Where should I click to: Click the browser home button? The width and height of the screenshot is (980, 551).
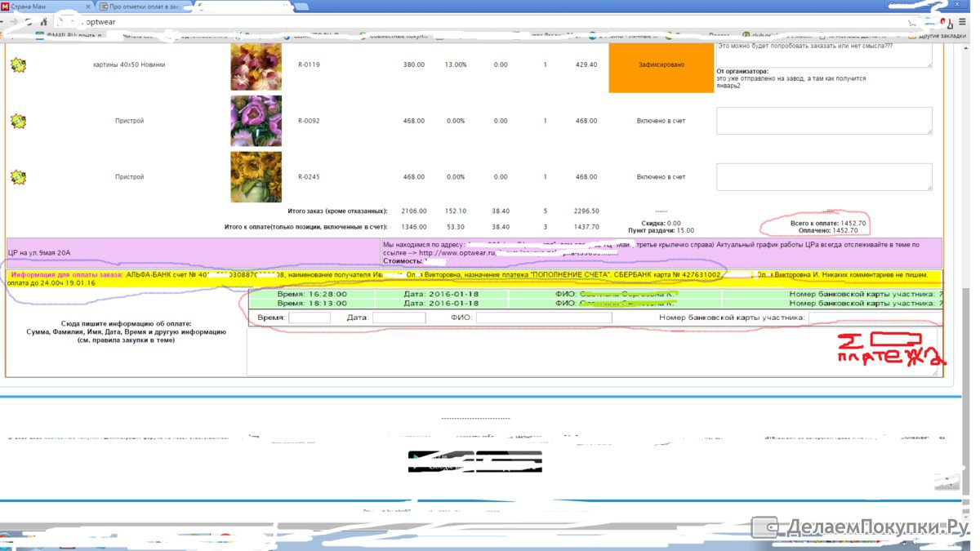tap(44, 22)
